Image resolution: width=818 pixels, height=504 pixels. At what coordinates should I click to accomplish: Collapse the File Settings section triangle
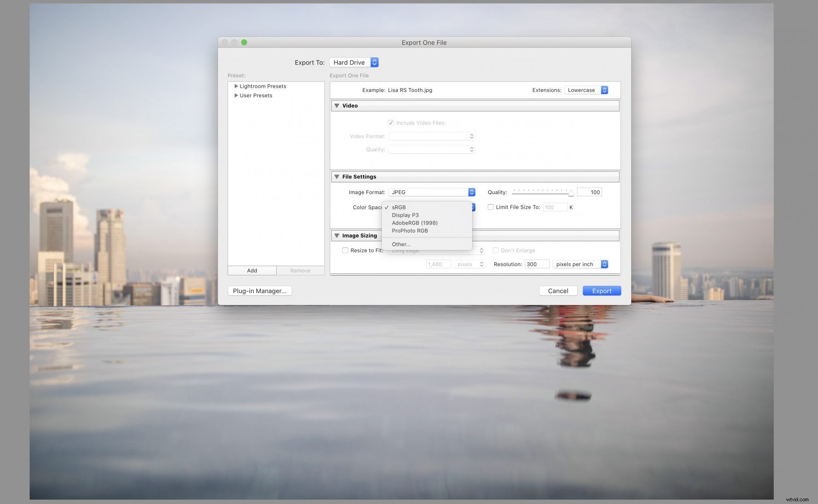coord(337,177)
